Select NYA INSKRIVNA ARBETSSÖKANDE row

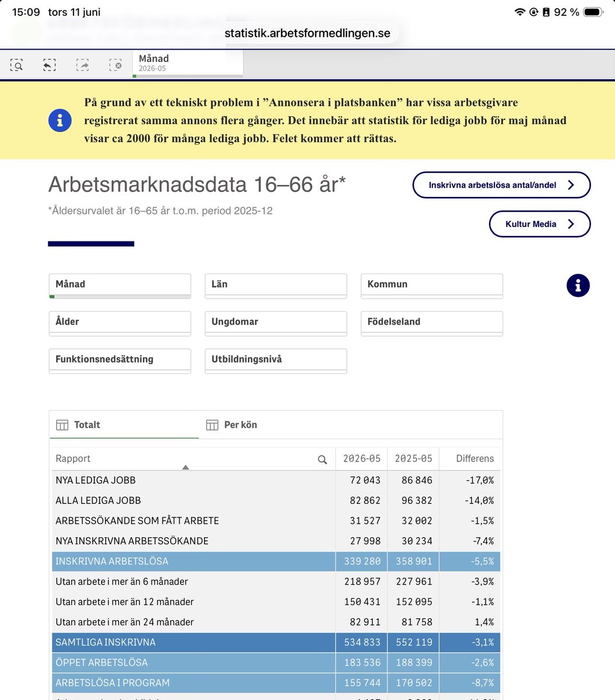point(276,541)
